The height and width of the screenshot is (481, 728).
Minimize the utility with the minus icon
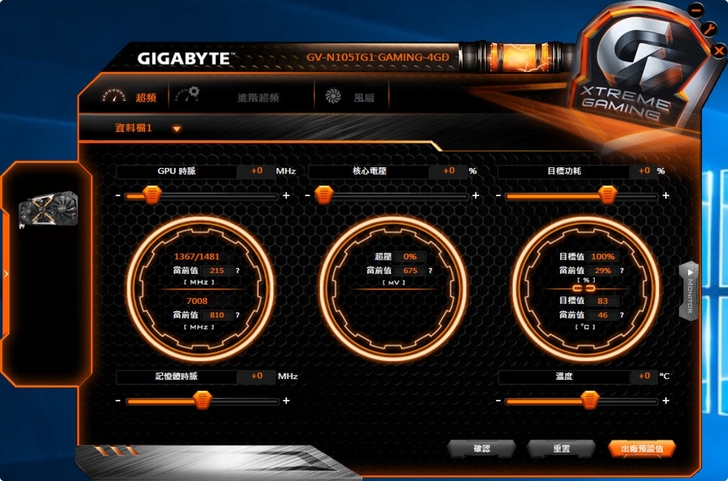pyautogui.click(x=696, y=9)
